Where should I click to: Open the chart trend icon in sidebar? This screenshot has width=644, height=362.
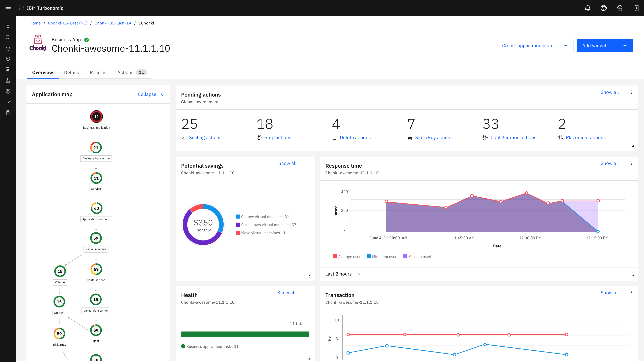tap(8, 102)
